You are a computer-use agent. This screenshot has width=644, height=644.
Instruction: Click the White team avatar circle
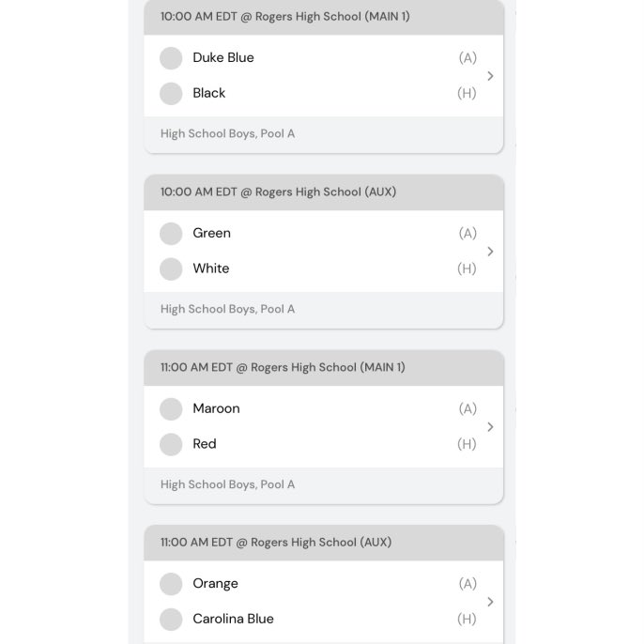click(x=171, y=268)
